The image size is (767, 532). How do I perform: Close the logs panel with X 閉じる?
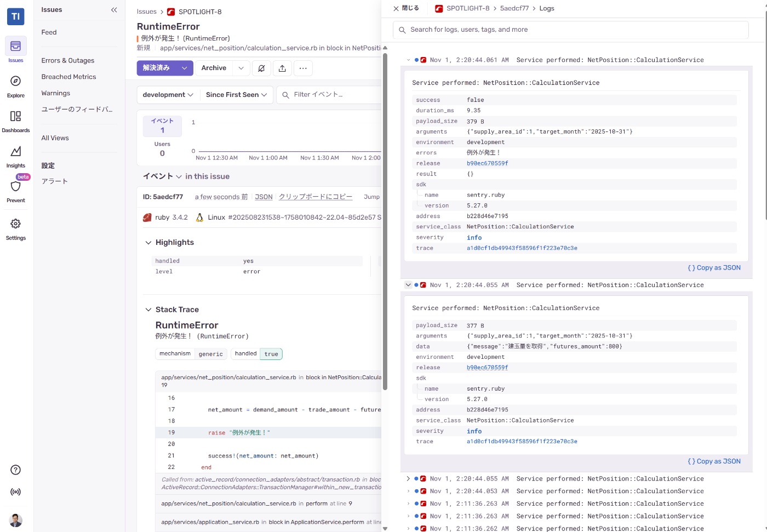pyautogui.click(x=406, y=8)
